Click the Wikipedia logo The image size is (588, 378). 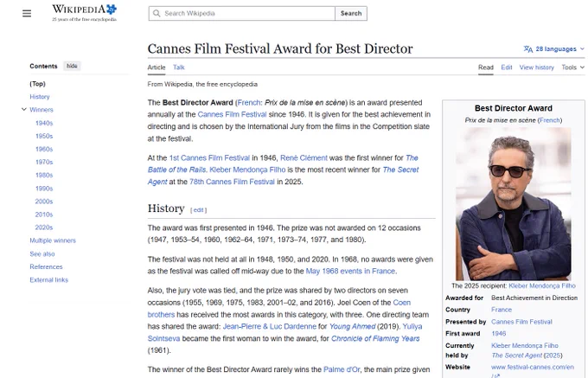click(85, 13)
